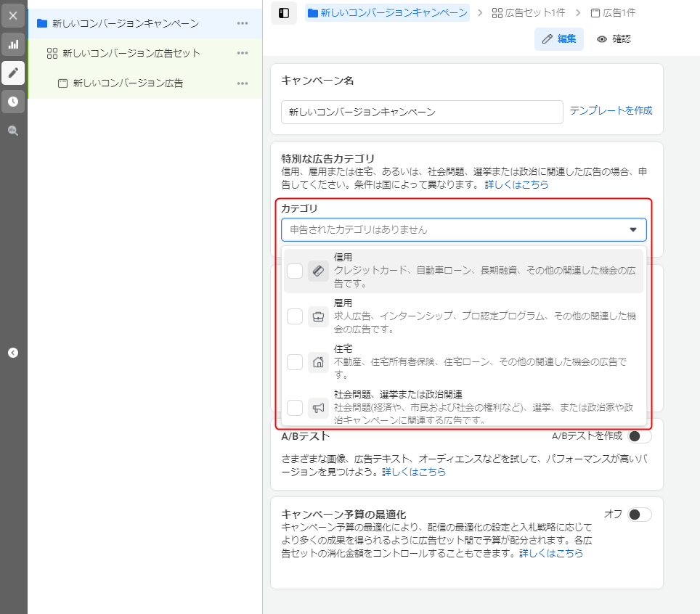700x614 pixels.
Task: Open the bar chart performance view icon
Action: click(13, 44)
